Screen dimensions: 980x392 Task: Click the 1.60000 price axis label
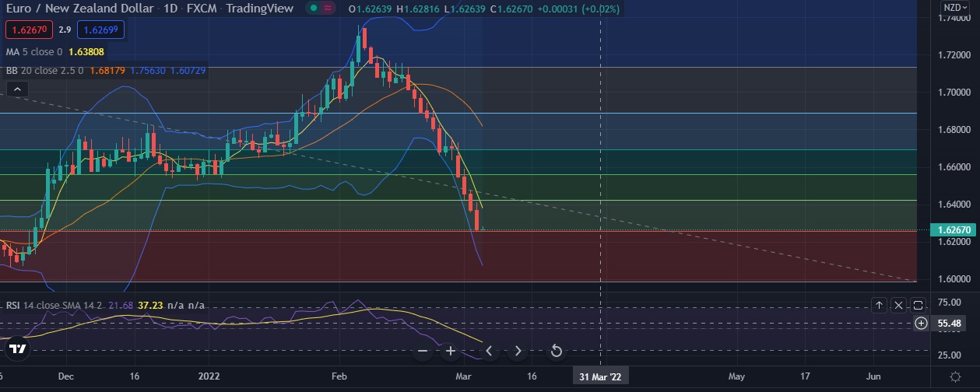(954, 279)
